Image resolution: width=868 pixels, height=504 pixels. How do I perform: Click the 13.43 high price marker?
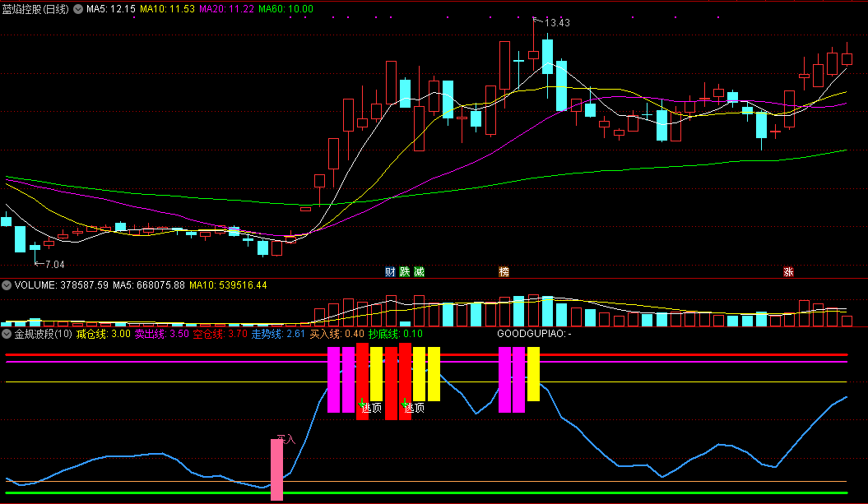pos(557,23)
